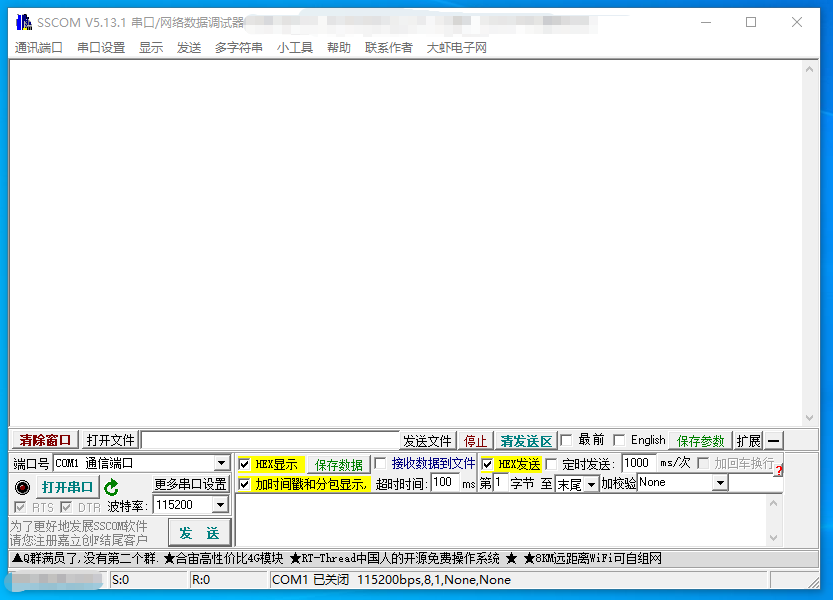This screenshot has height=600, width=833.
Task: Disable the HEX发送 checkbox
Action: pos(487,464)
